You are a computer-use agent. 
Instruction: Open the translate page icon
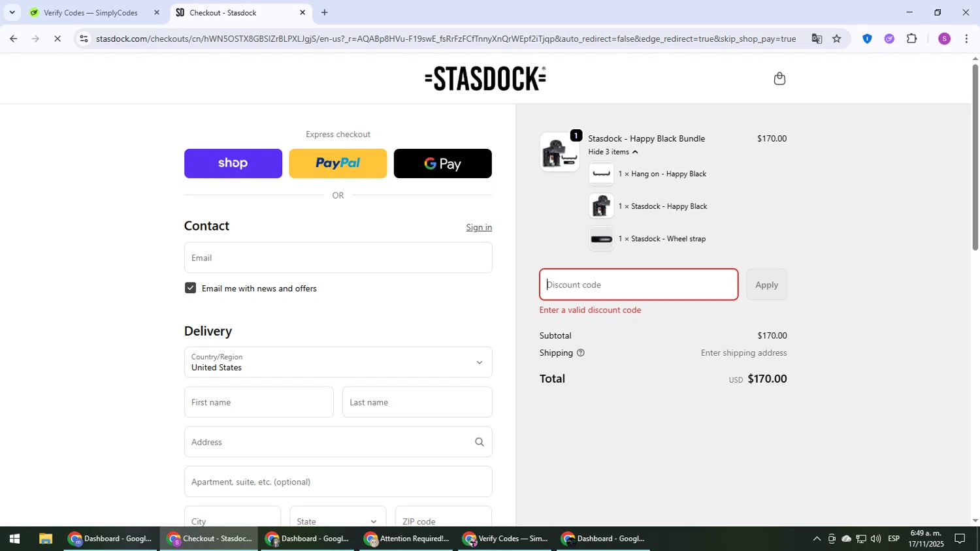(817, 39)
